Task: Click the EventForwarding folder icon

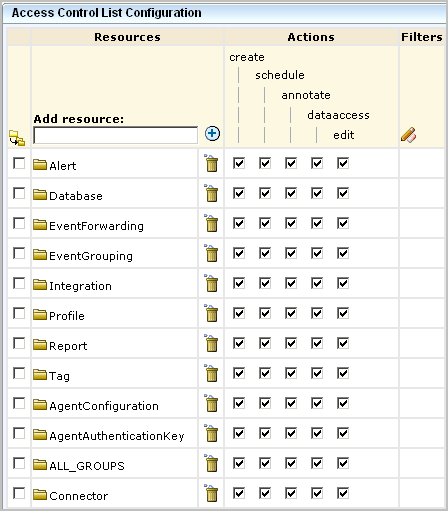Action: point(40,224)
